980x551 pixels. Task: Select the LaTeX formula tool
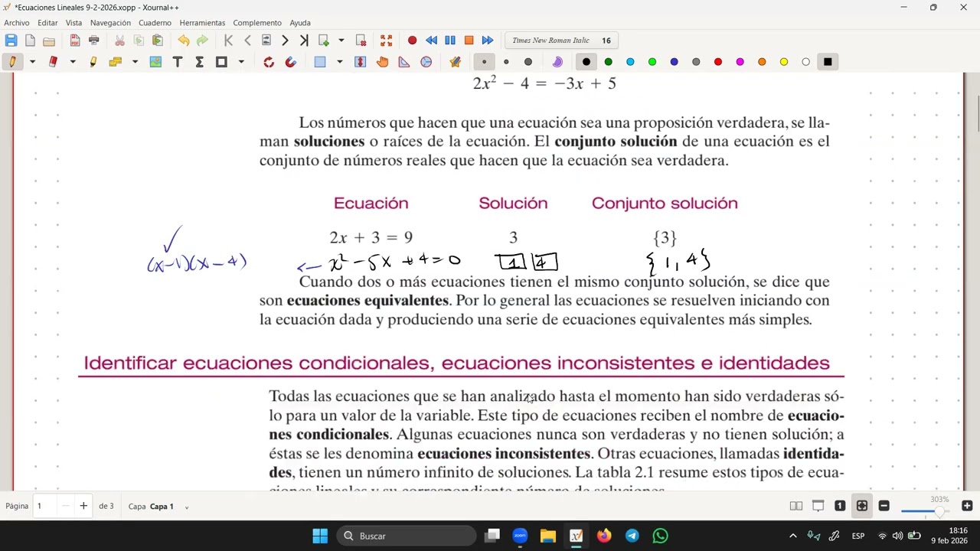click(x=199, y=62)
